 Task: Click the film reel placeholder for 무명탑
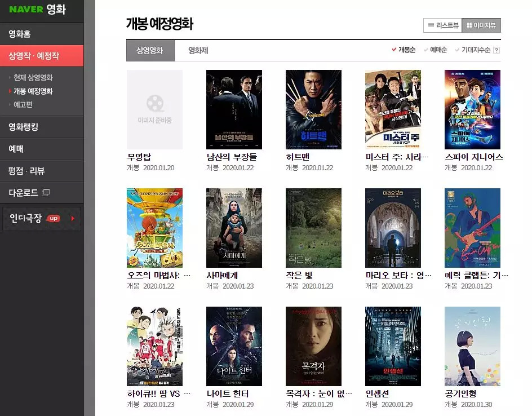155,109
